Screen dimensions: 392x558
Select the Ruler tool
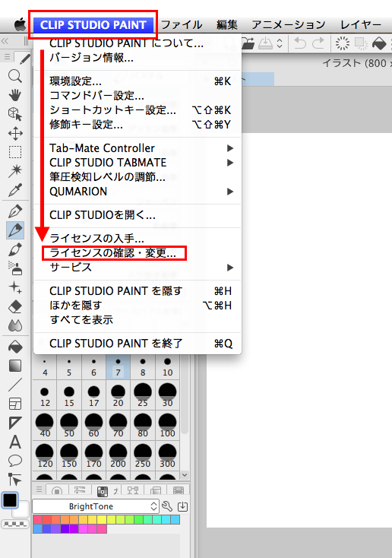[x=15, y=423]
